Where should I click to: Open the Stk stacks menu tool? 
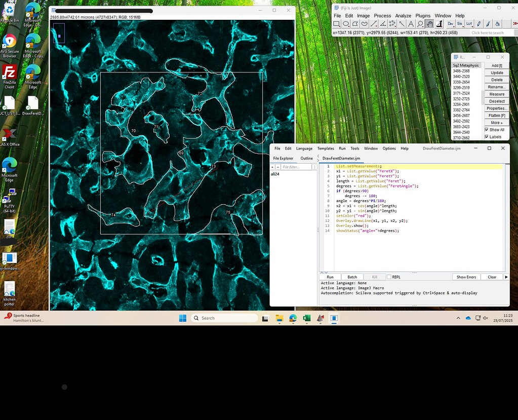point(461,23)
